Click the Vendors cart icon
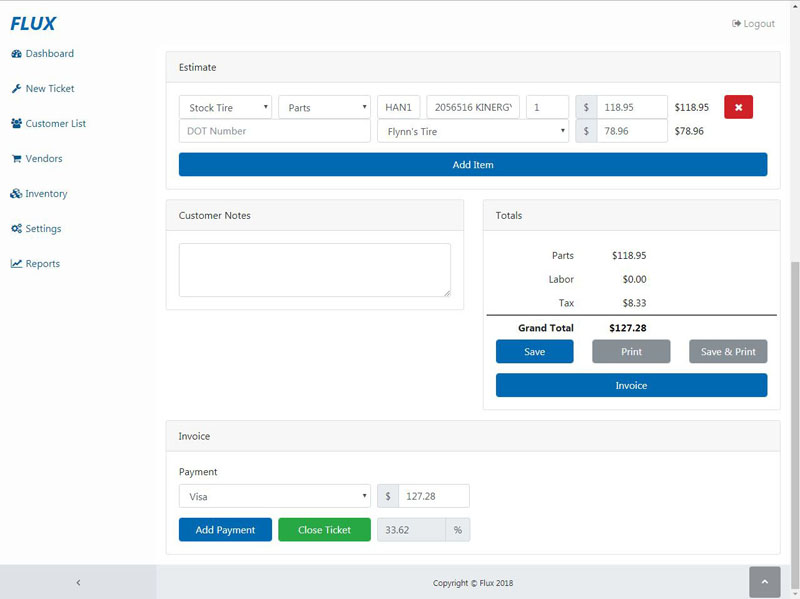 17,159
